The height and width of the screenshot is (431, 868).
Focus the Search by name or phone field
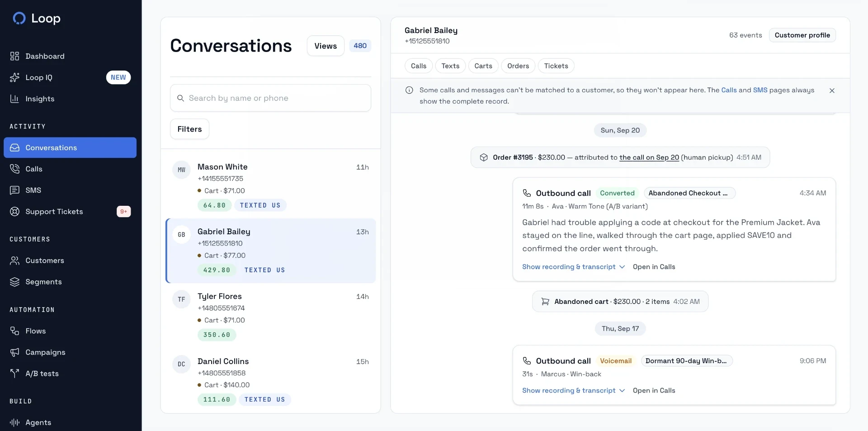click(x=270, y=98)
